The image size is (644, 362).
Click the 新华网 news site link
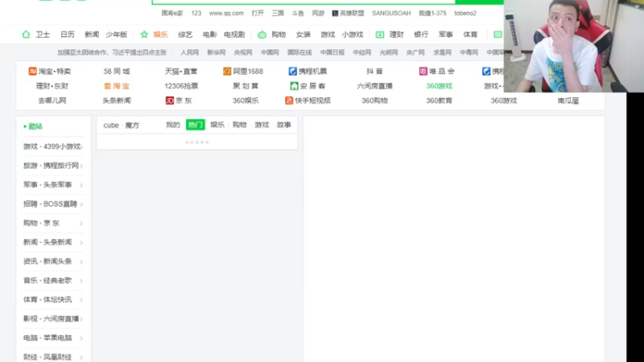[217, 52]
